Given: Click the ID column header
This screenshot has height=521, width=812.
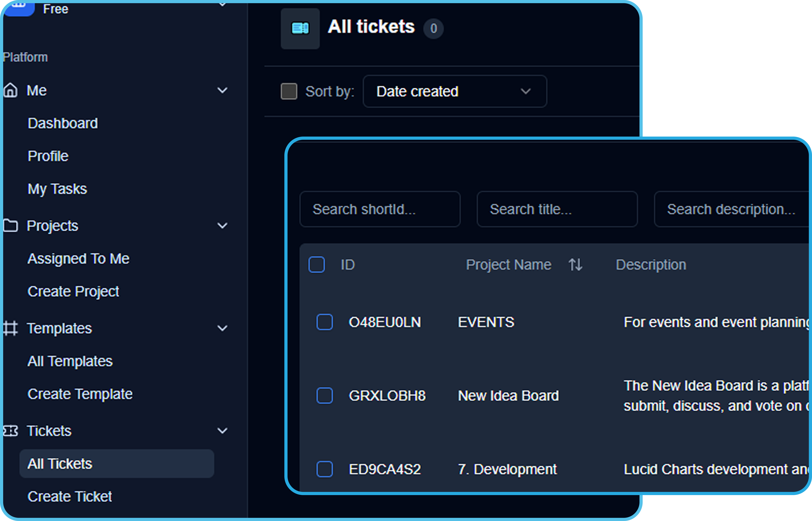Looking at the screenshot, I should coord(348,265).
